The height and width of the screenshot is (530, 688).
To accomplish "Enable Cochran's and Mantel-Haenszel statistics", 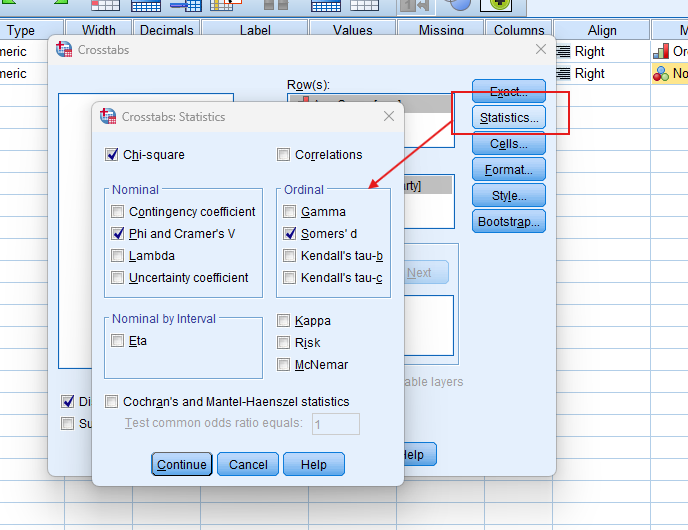I will [112, 402].
